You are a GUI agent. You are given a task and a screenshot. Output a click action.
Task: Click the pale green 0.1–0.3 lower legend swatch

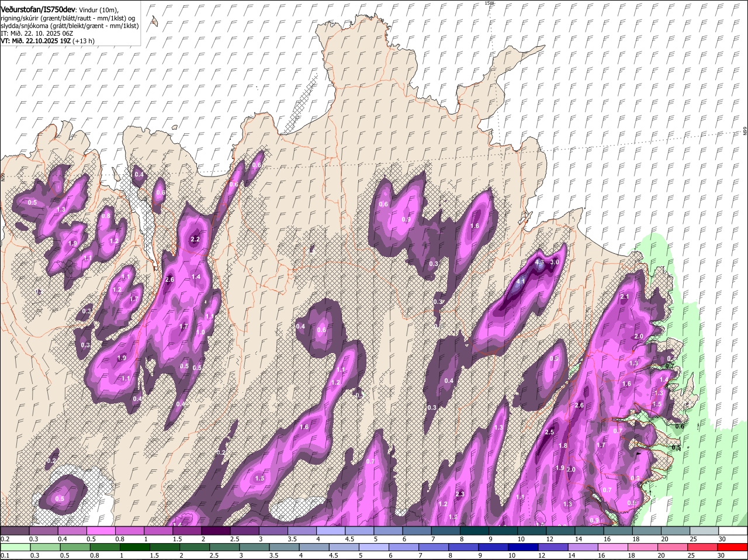coord(15,547)
